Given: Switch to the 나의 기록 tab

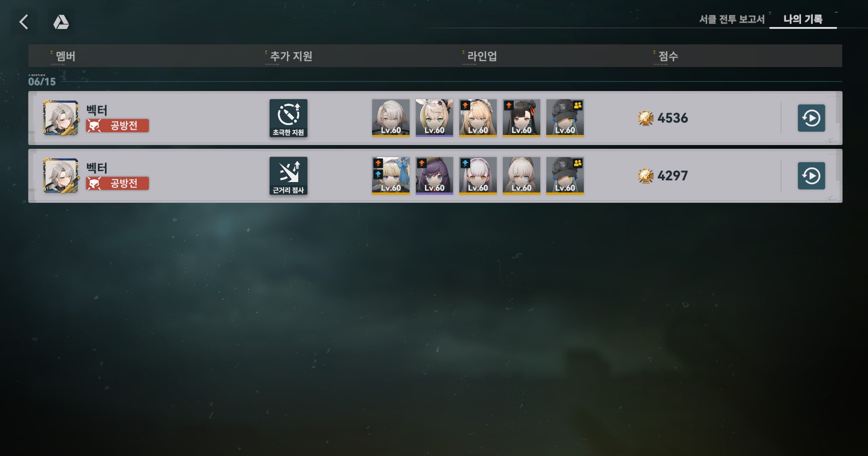Looking at the screenshot, I should pyautogui.click(x=803, y=19).
